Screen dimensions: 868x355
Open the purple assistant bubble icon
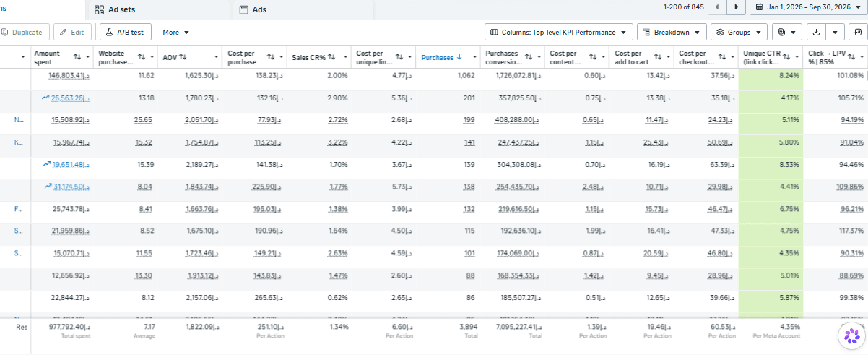click(852, 336)
